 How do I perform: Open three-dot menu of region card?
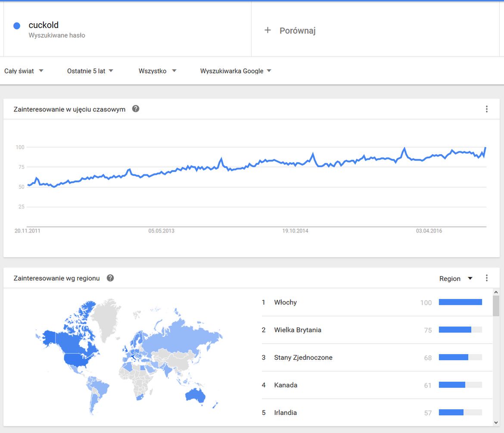[x=487, y=278]
